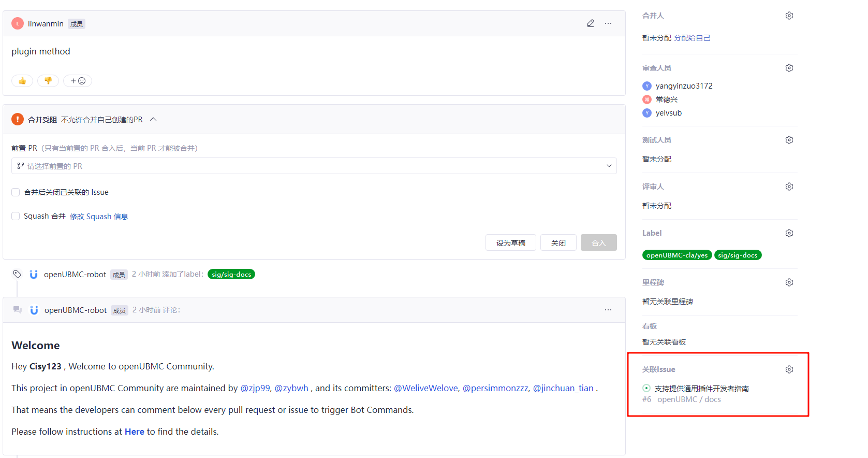
Task: Toggle the Squash 合并 checkbox
Action: [x=16, y=216]
